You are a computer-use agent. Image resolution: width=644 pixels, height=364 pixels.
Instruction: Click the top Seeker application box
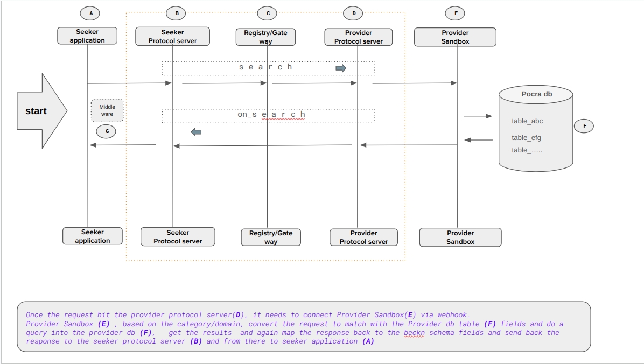pos(87,36)
